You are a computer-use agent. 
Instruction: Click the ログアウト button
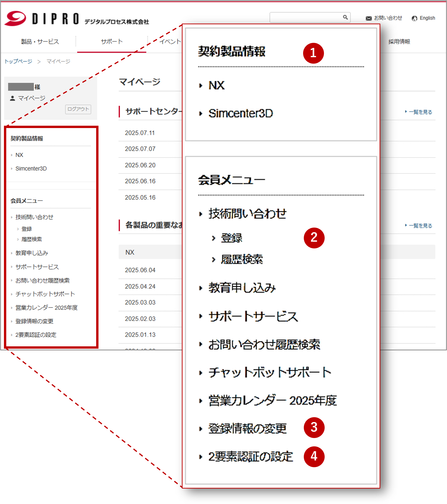pyautogui.click(x=78, y=109)
